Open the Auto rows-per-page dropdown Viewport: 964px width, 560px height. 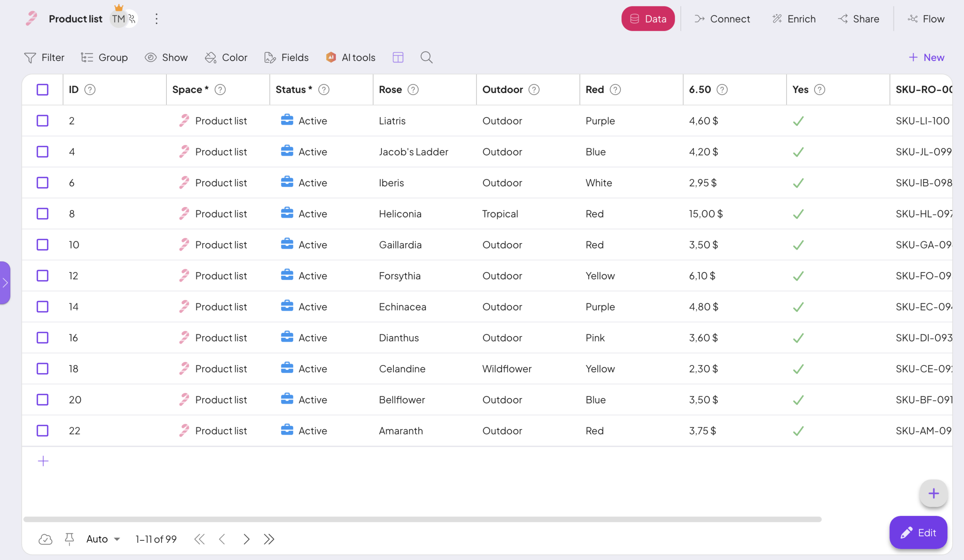103,539
